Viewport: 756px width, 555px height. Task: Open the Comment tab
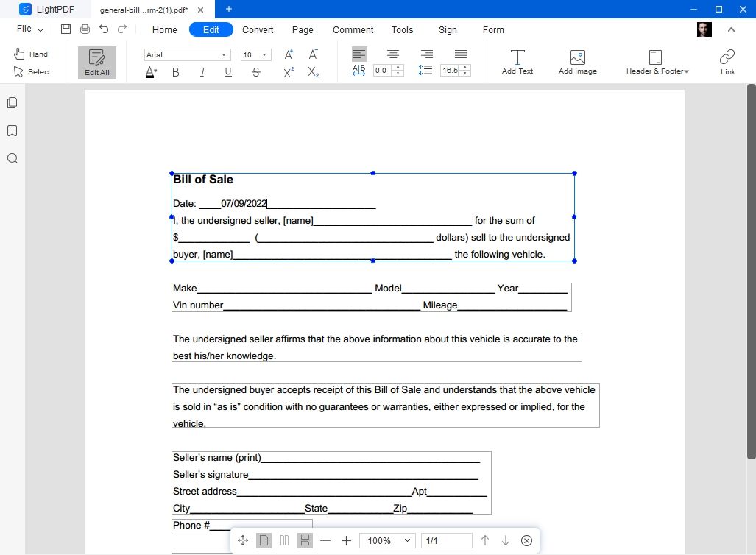pos(353,30)
